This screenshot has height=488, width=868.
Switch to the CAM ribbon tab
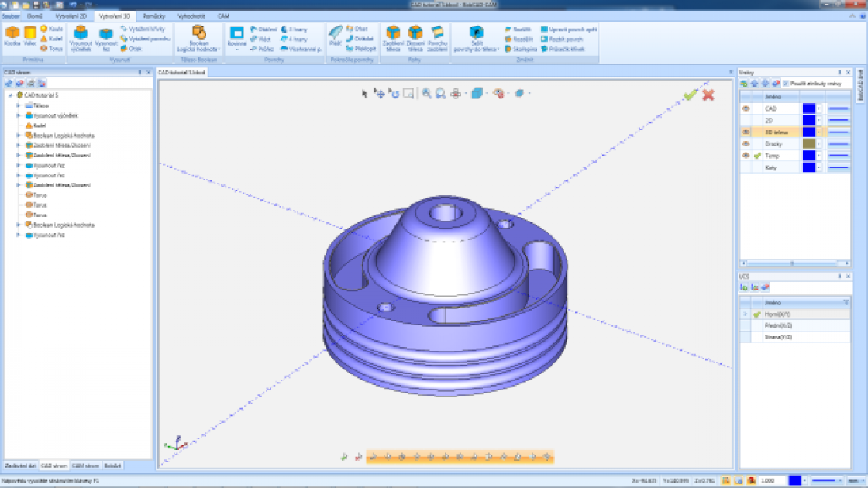pos(223,16)
